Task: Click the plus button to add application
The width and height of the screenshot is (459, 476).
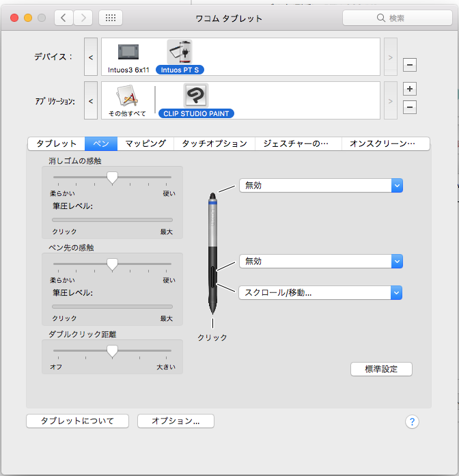Action: coord(410,89)
